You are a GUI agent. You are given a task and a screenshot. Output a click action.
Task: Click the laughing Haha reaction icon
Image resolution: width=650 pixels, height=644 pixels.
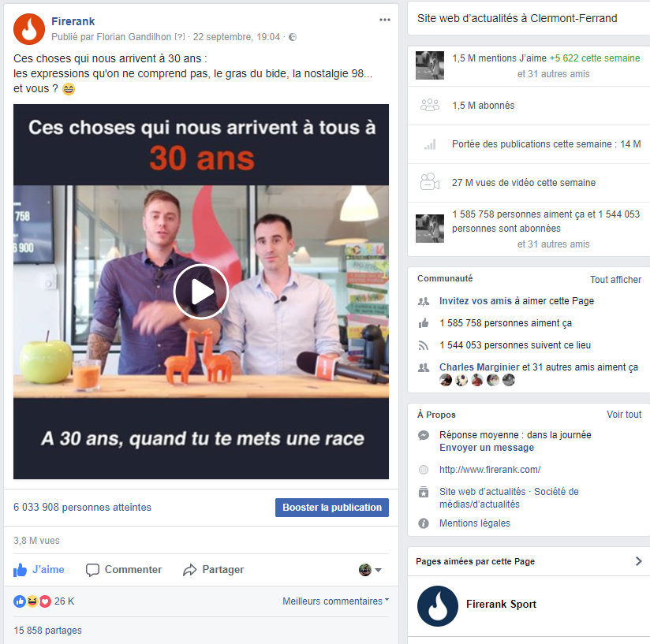tap(32, 601)
